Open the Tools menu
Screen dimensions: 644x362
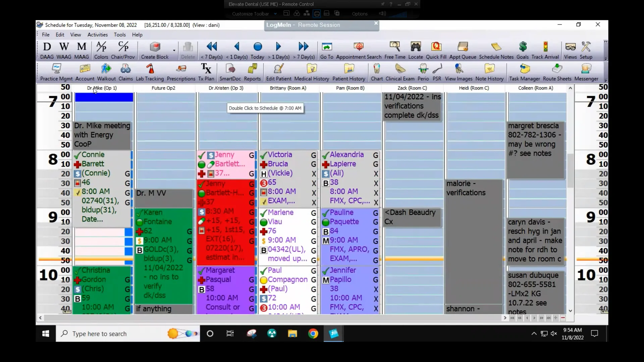pyautogui.click(x=119, y=35)
